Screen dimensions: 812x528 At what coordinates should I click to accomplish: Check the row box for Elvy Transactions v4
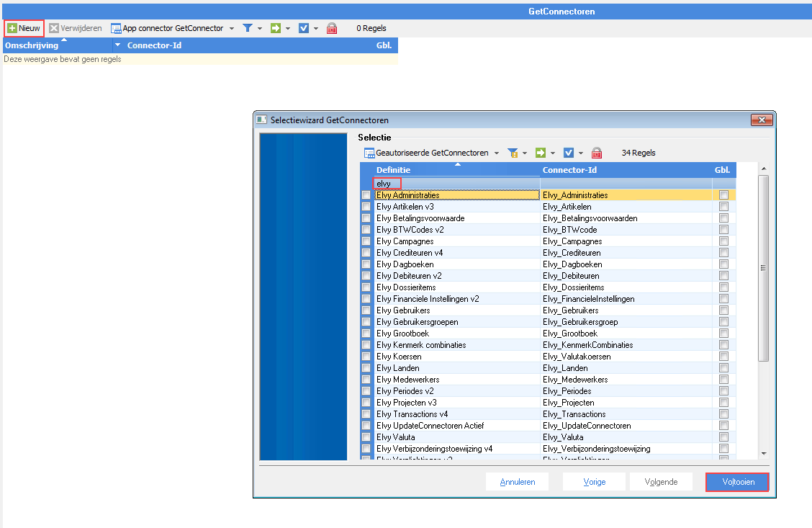click(366, 414)
